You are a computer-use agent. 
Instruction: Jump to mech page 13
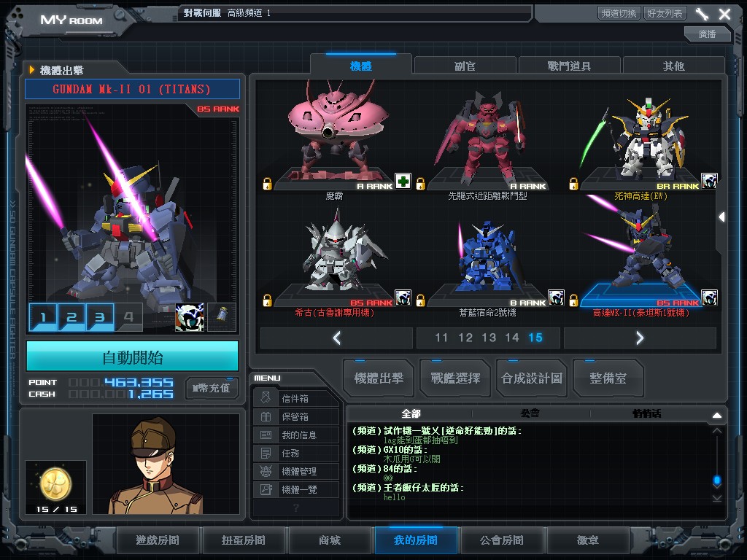click(x=489, y=338)
